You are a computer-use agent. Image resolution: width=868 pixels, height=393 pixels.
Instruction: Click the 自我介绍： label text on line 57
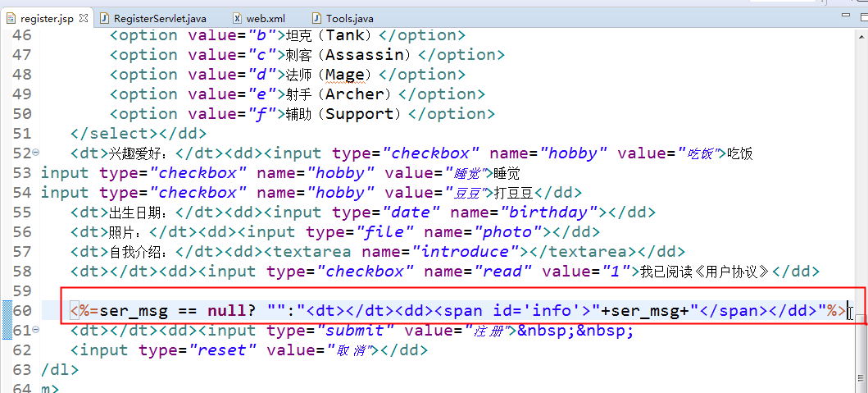(x=140, y=252)
